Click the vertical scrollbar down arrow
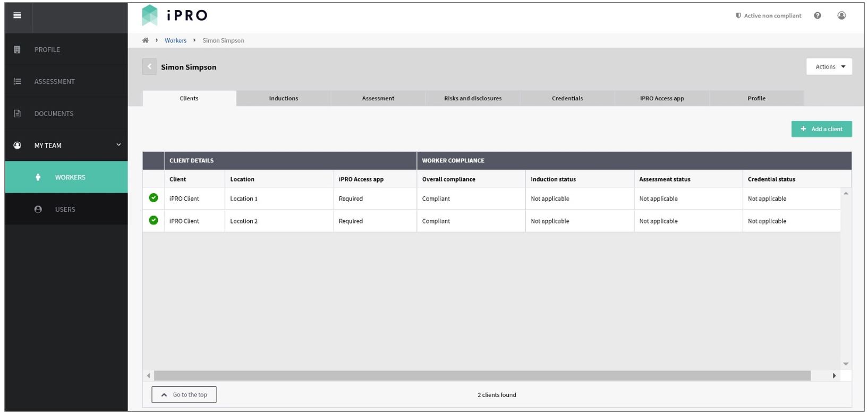Image resolution: width=868 pixels, height=415 pixels. [846, 364]
